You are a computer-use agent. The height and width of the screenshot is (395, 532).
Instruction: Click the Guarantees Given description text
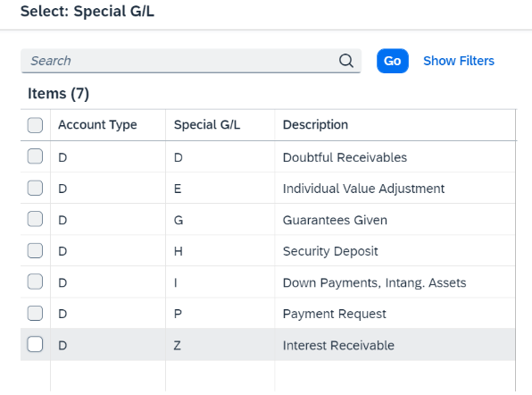tap(335, 220)
